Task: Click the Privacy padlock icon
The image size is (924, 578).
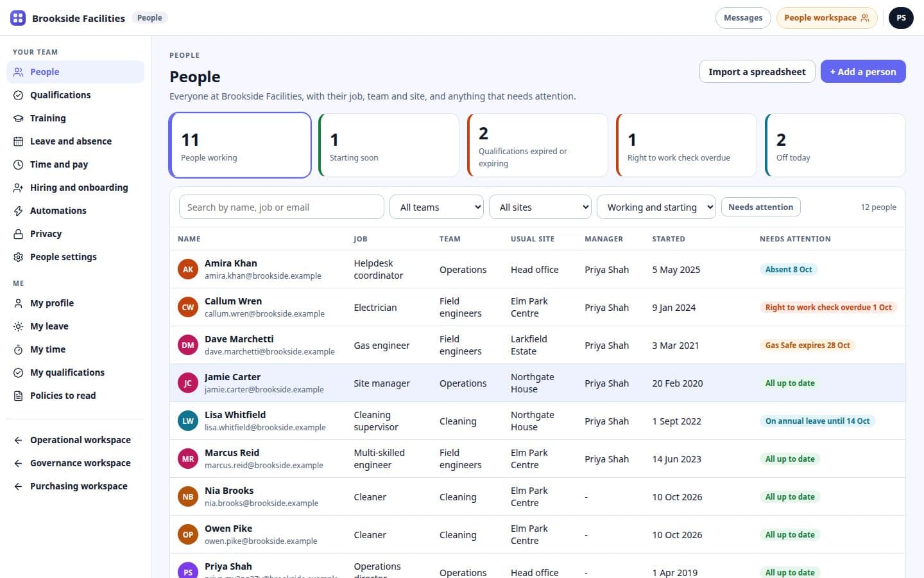Action: tap(19, 234)
